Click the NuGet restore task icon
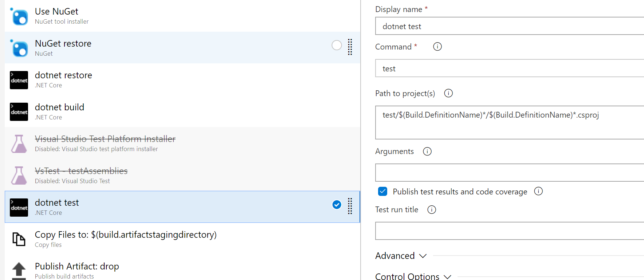Image resolution: width=644 pixels, height=280 pixels. tap(19, 48)
